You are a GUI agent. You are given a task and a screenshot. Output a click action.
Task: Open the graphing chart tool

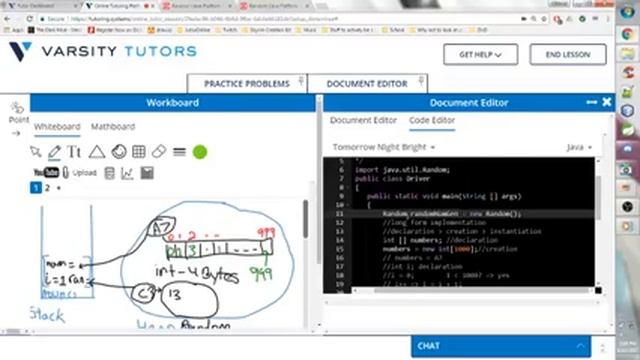tap(127, 173)
